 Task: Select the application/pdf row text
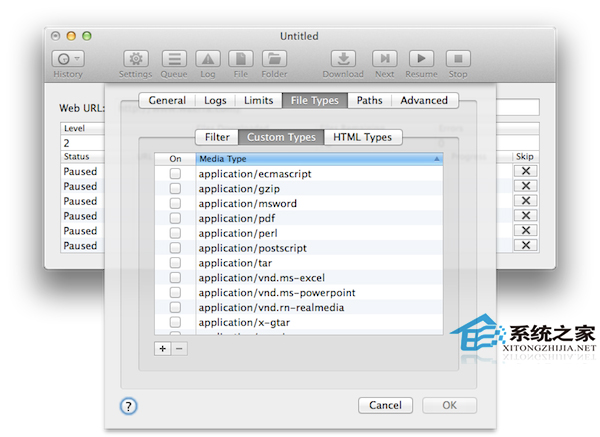point(237,218)
